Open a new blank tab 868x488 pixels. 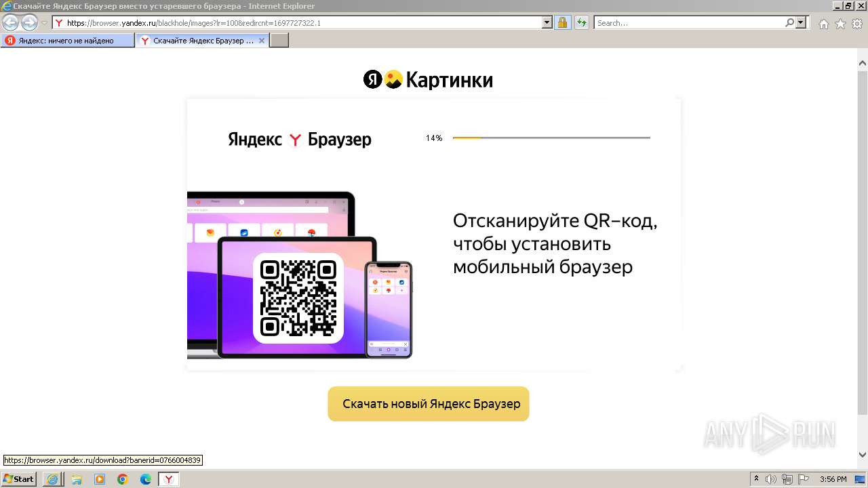coord(279,41)
